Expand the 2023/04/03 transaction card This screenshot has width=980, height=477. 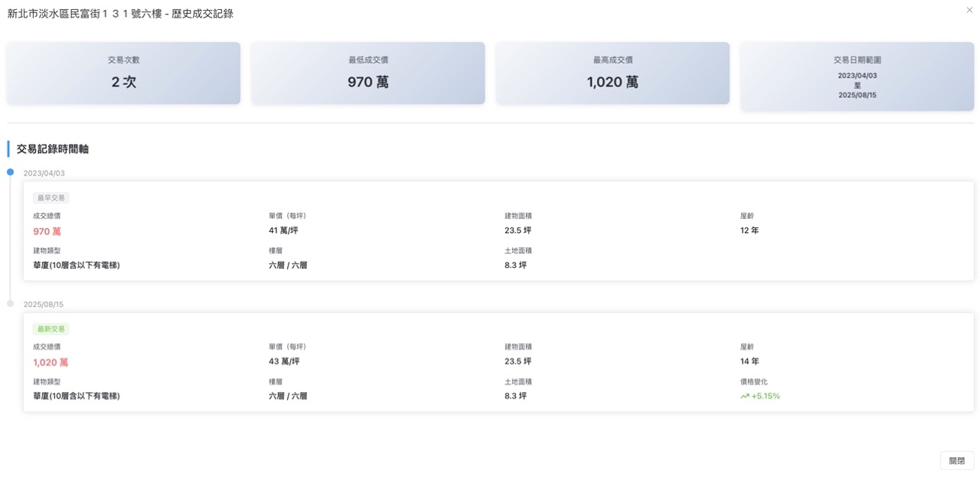pyautogui.click(x=498, y=231)
